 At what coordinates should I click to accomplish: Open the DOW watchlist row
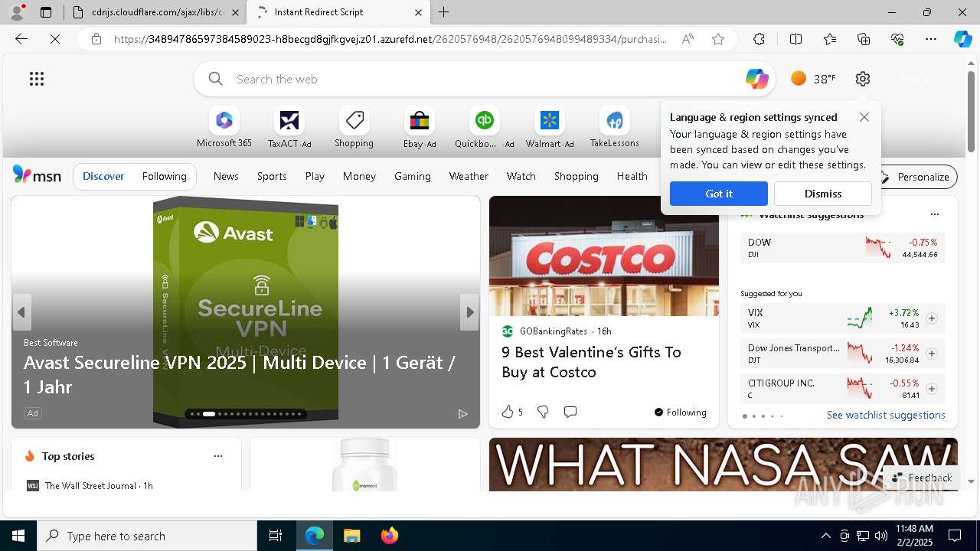[x=843, y=248]
